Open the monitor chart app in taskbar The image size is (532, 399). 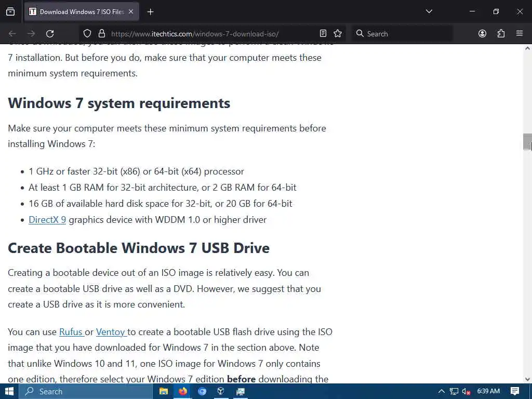[241, 392]
